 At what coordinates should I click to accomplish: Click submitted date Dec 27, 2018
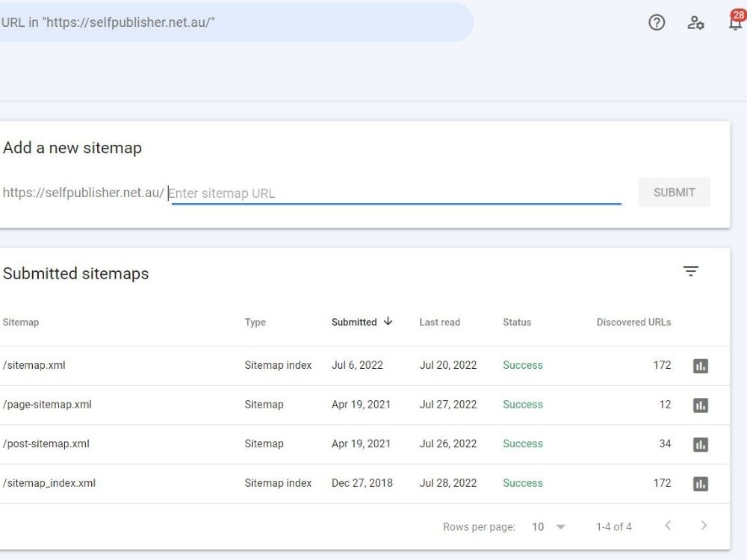point(362,483)
